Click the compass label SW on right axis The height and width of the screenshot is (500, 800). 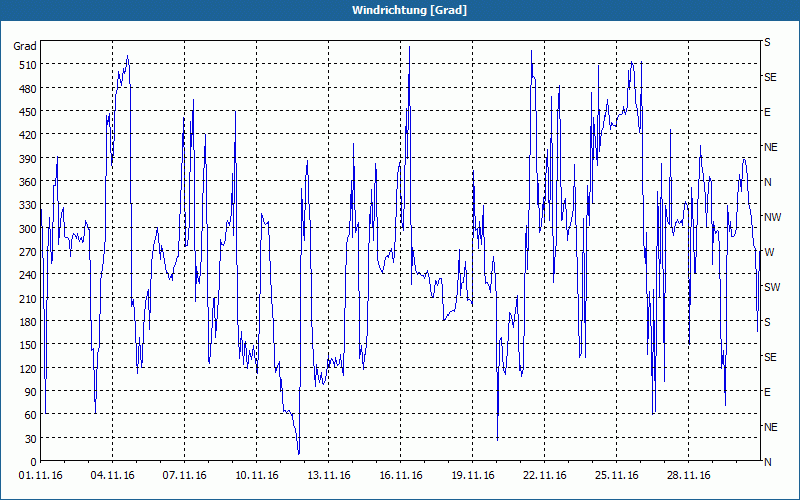(x=772, y=287)
